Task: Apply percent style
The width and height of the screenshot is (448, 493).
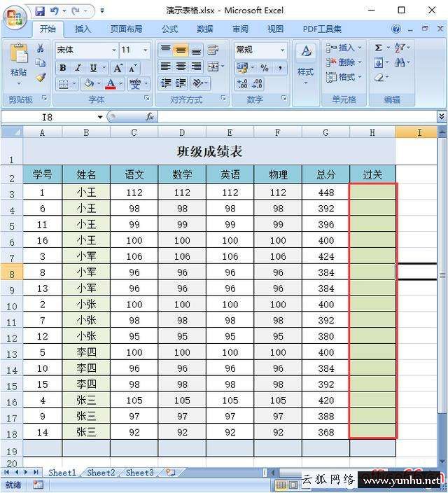Action: (x=265, y=68)
